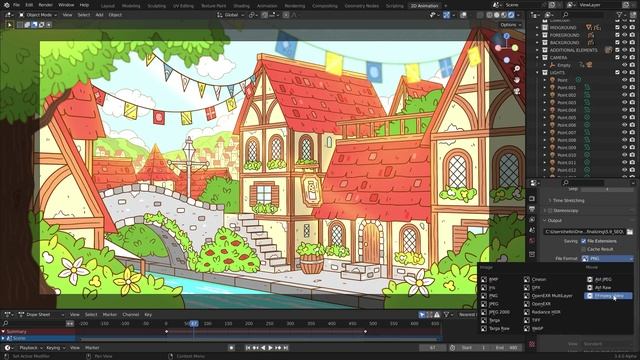Expand the Stereoscopy section
640x360 pixels.
pyautogui.click(x=545, y=211)
